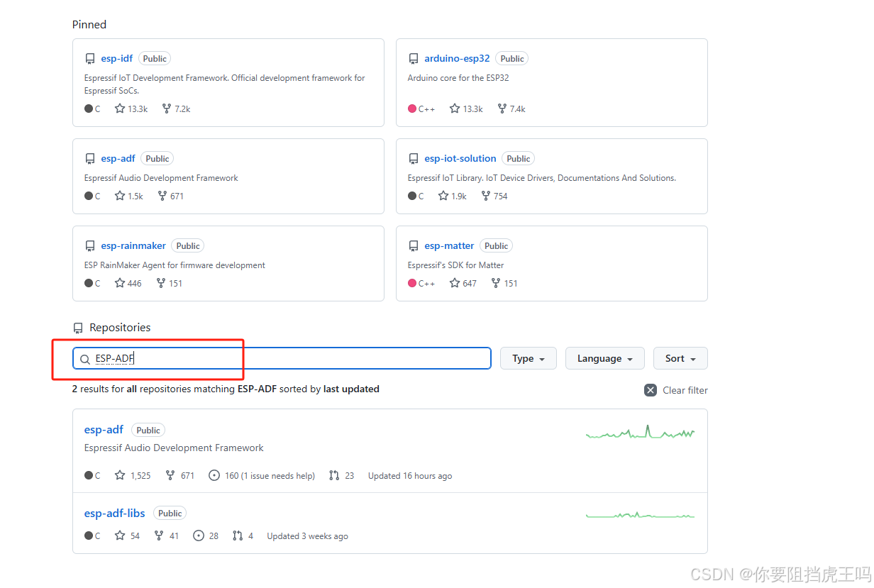The image size is (874, 588).
Task: Open the Type filter dropdown
Action: tap(529, 358)
